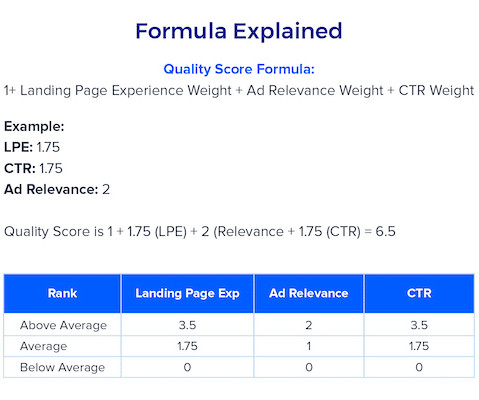Click the Below Average CTR 0 cell

pyautogui.click(x=419, y=367)
